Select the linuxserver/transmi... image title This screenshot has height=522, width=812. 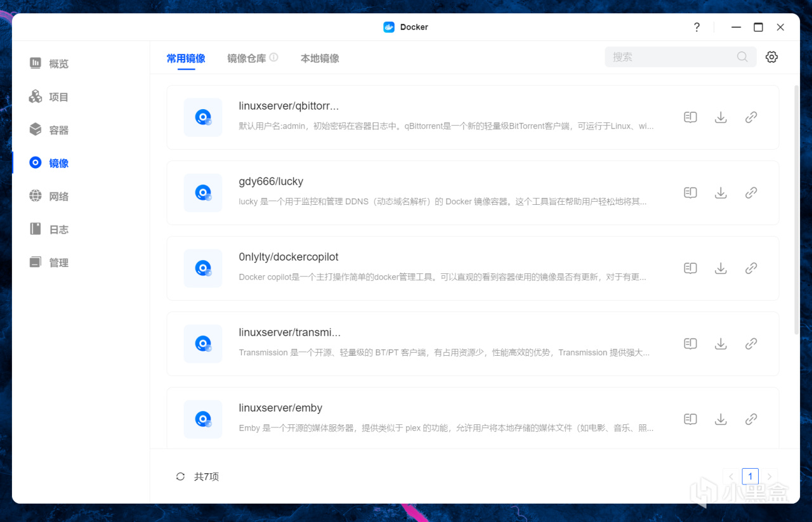290,332
